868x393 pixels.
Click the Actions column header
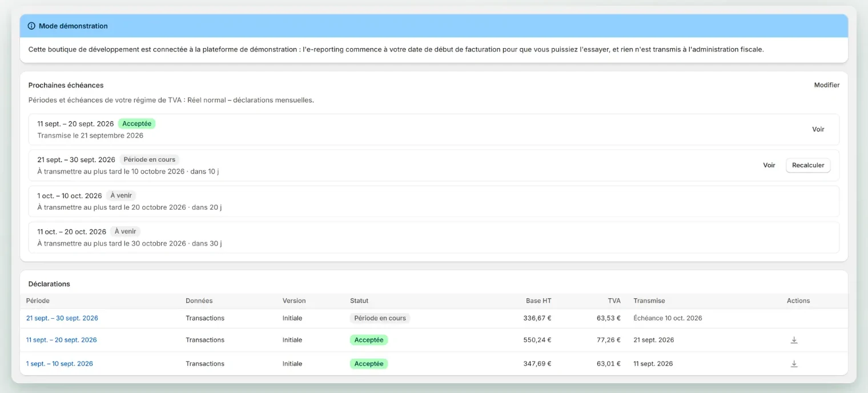(x=798, y=300)
